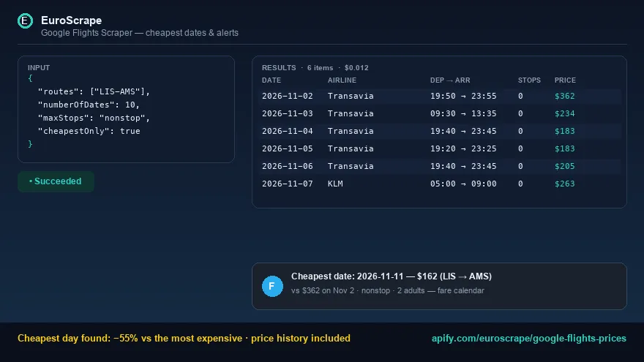Click the stops value in the KLM row
The height and width of the screenshot is (362, 644).
(520, 184)
